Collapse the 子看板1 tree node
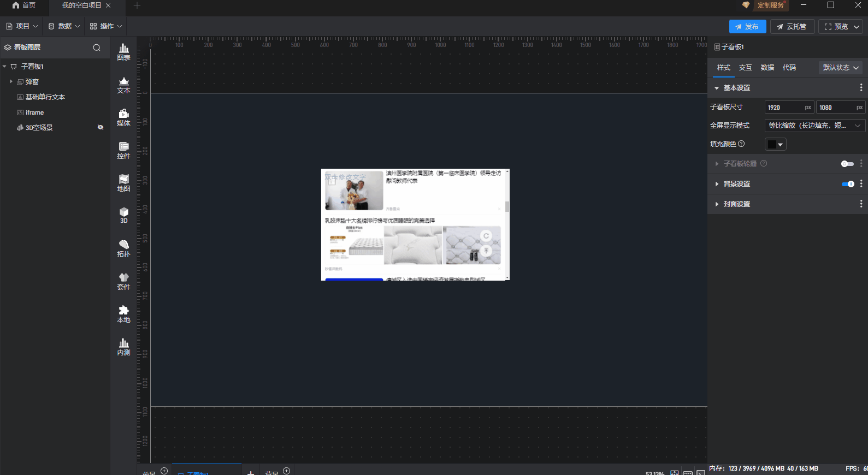 click(4, 66)
